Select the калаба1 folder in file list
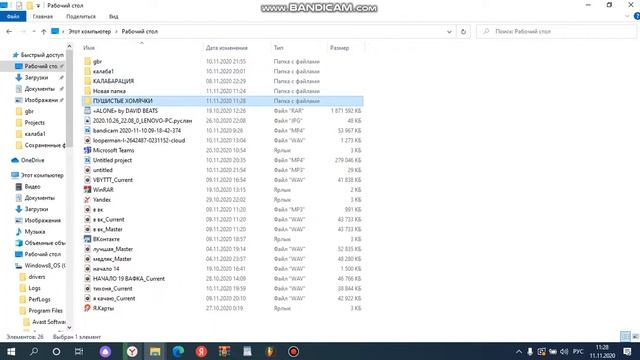The height and width of the screenshot is (360, 640). (x=103, y=71)
